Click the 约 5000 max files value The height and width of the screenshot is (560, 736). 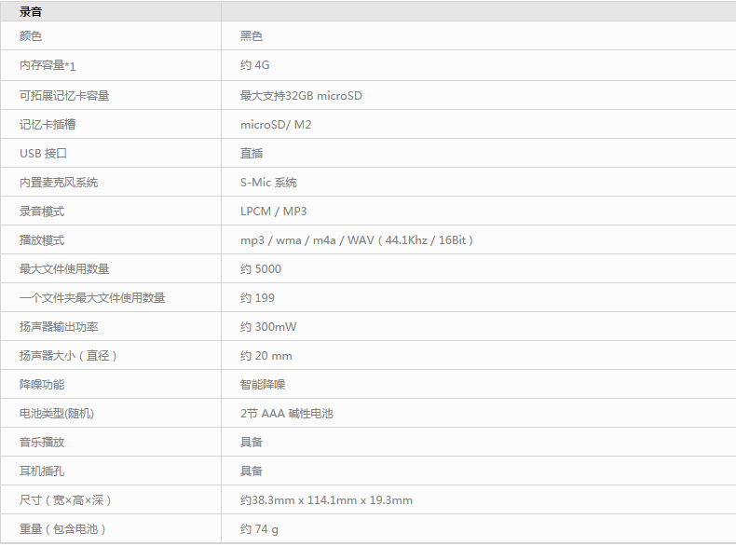click(x=261, y=269)
